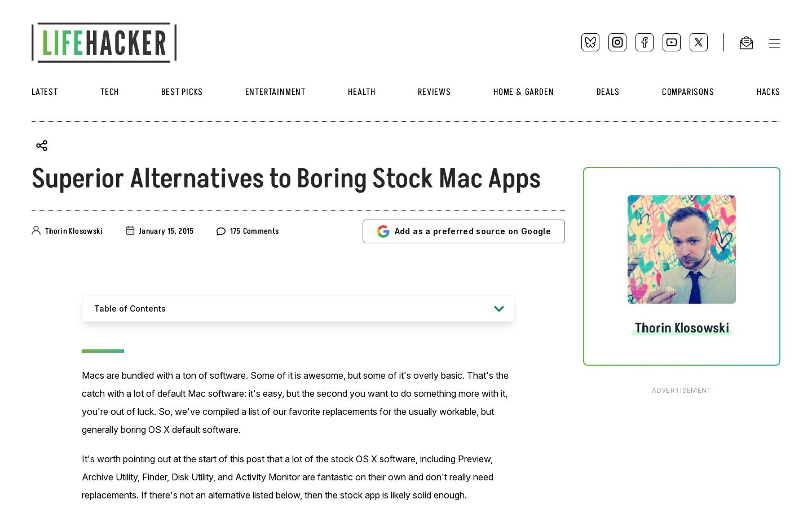
Task: Open the Reviews nav item
Action: [x=434, y=92]
